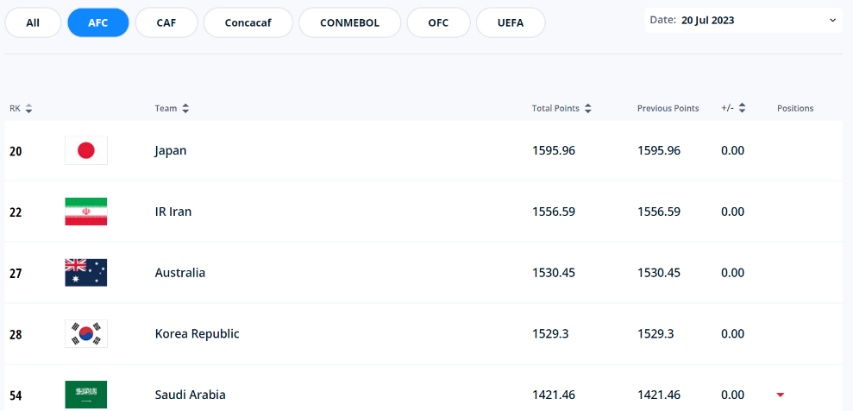Click the Australia flag icon
853x411 pixels.
tap(86, 272)
